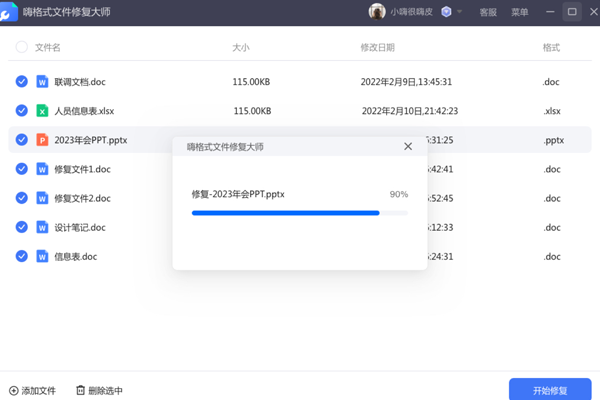Screen dimensions: 600x400
Task: Click 删除选中 to remove selected files
Action: point(99,390)
